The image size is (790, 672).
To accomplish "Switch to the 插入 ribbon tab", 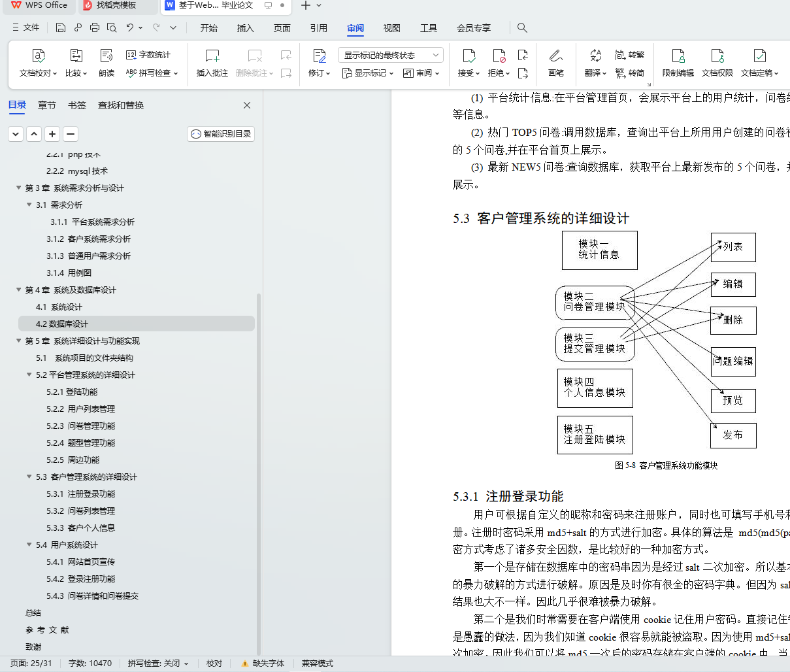I will (246, 27).
